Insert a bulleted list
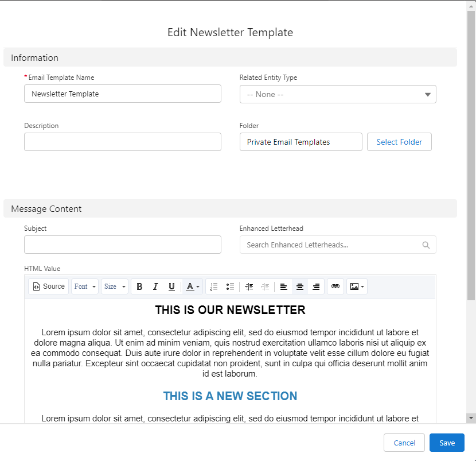 pyautogui.click(x=230, y=286)
